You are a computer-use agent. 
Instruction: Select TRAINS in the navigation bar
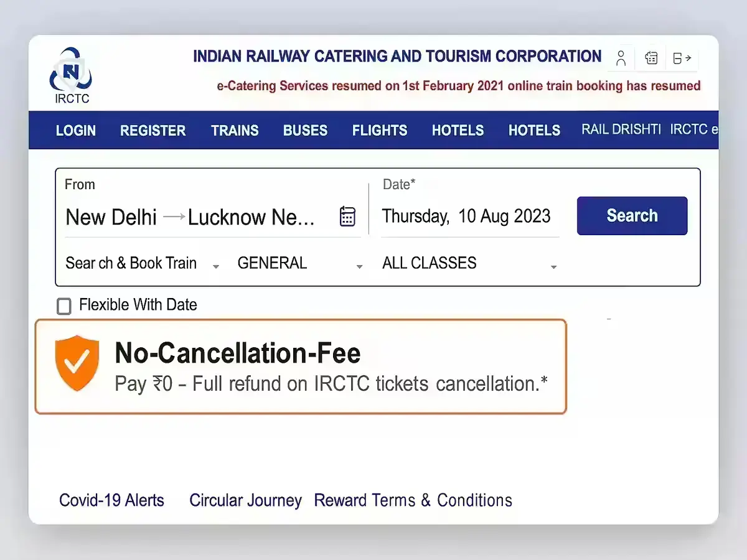click(x=235, y=131)
